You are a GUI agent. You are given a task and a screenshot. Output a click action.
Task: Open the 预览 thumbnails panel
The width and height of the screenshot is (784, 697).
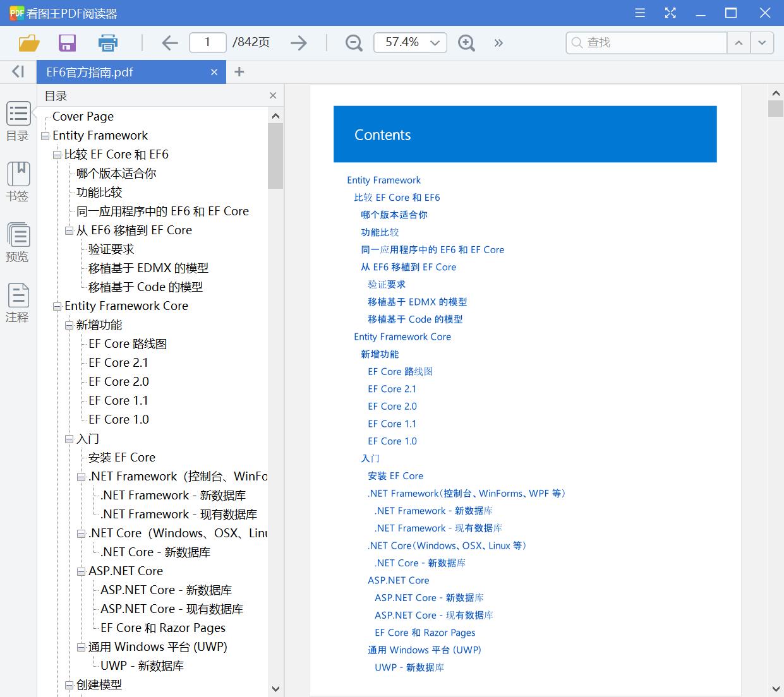(18, 242)
